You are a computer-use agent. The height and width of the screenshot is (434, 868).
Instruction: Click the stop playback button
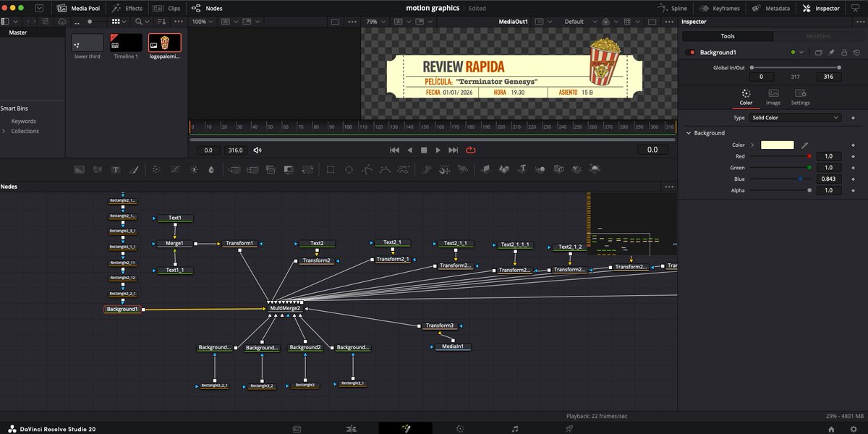[x=424, y=150]
